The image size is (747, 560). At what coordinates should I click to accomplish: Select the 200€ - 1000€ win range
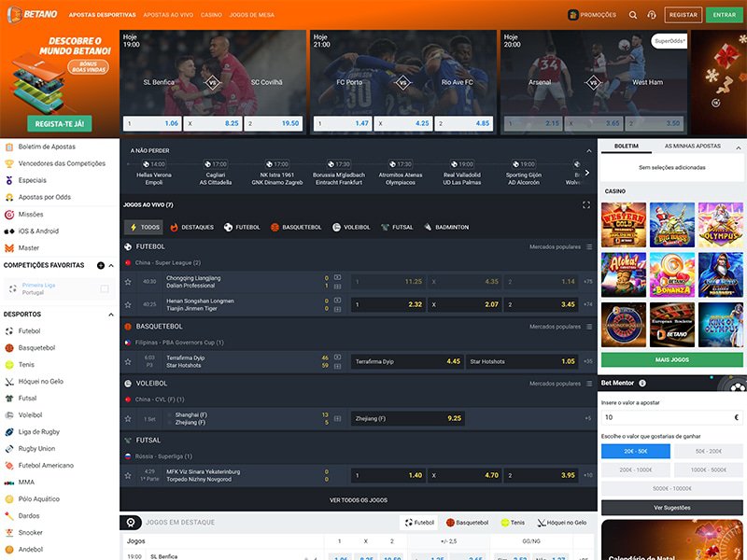(x=636, y=469)
